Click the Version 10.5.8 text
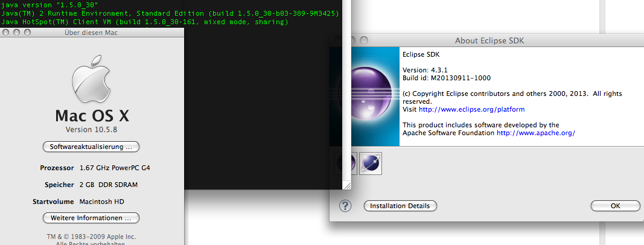Image resolution: width=644 pixels, height=245 pixels. pos(92,129)
